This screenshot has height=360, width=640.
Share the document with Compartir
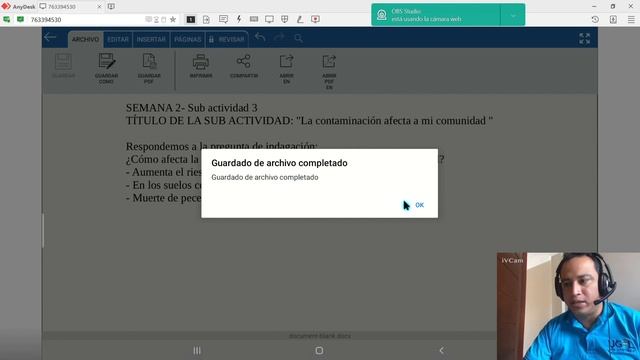[244, 66]
